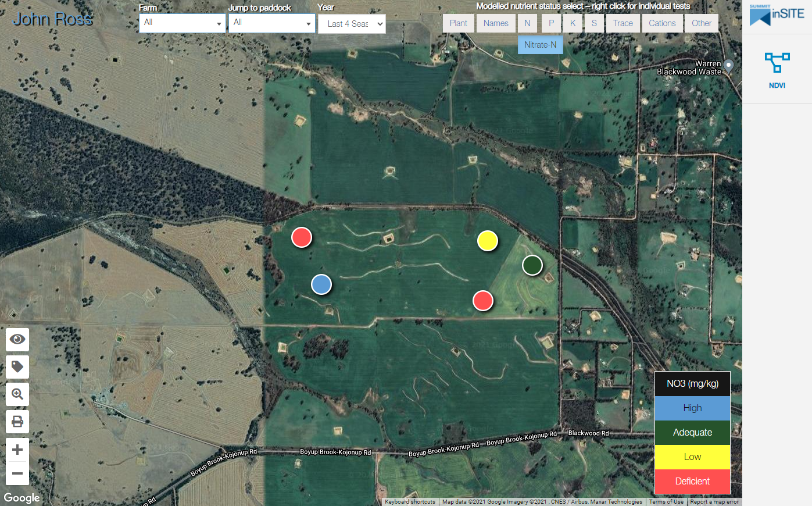Zoom out with the minus button
812x506 pixels.
coord(17,473)
